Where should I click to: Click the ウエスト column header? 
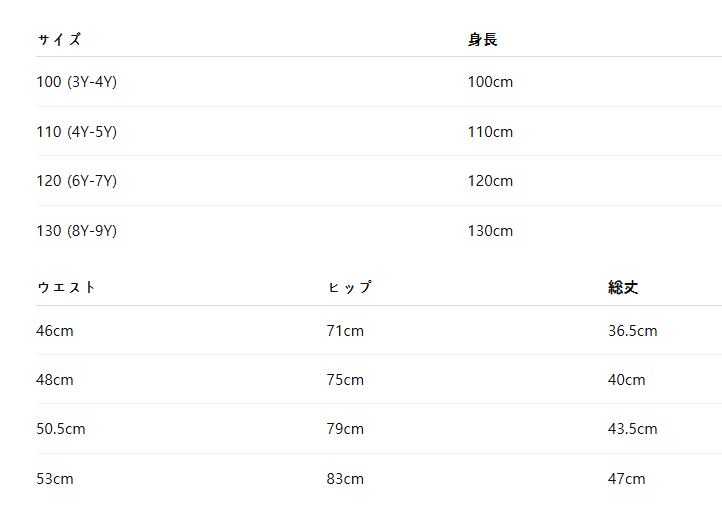coord(66,288)
